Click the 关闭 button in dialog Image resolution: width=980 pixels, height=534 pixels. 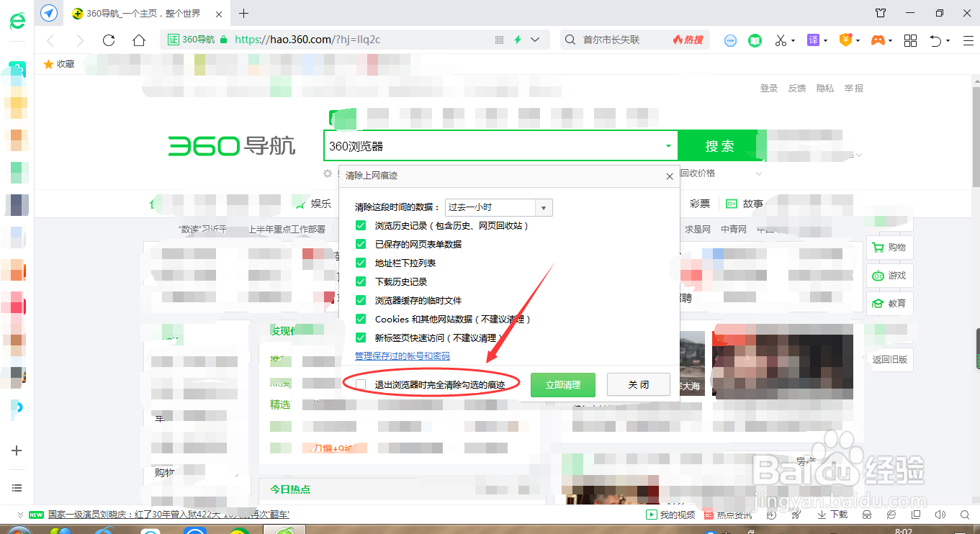pyautogui.click(x=639, y=385)
